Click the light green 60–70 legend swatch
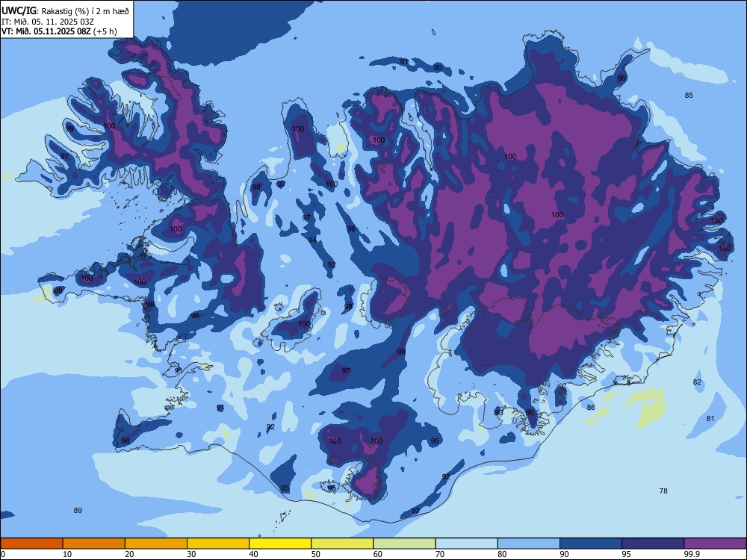 click(404, 544)
